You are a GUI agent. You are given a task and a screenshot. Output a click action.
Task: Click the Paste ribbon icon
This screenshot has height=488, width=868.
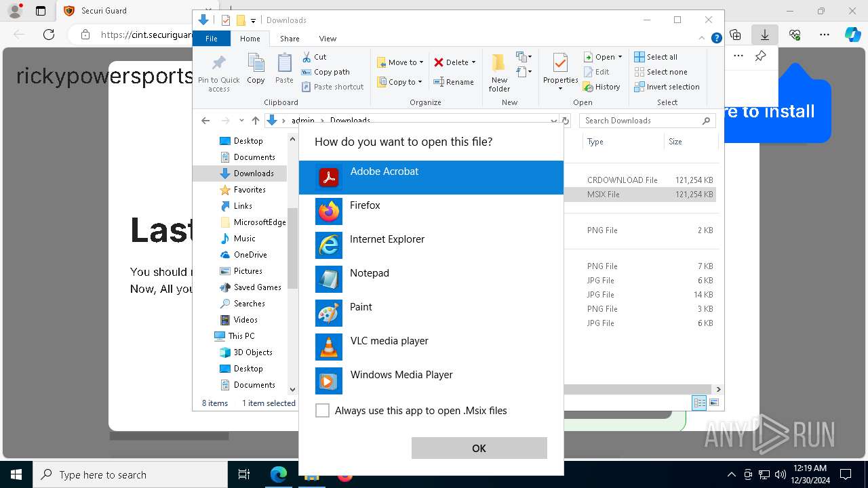(x=284, y=69)
